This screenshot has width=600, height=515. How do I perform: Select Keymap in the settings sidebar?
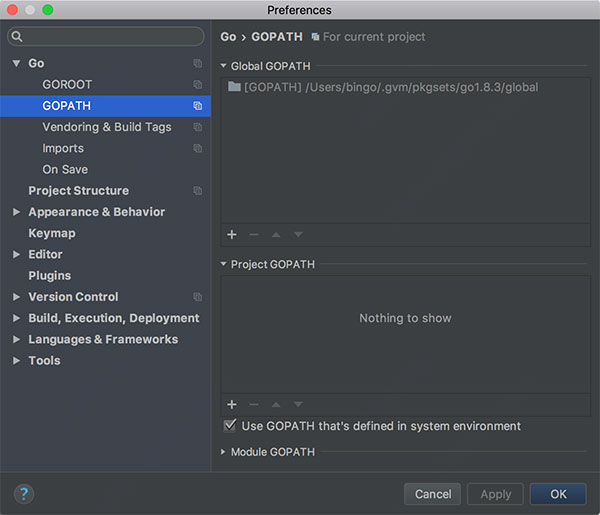click(x=52, y=233)
